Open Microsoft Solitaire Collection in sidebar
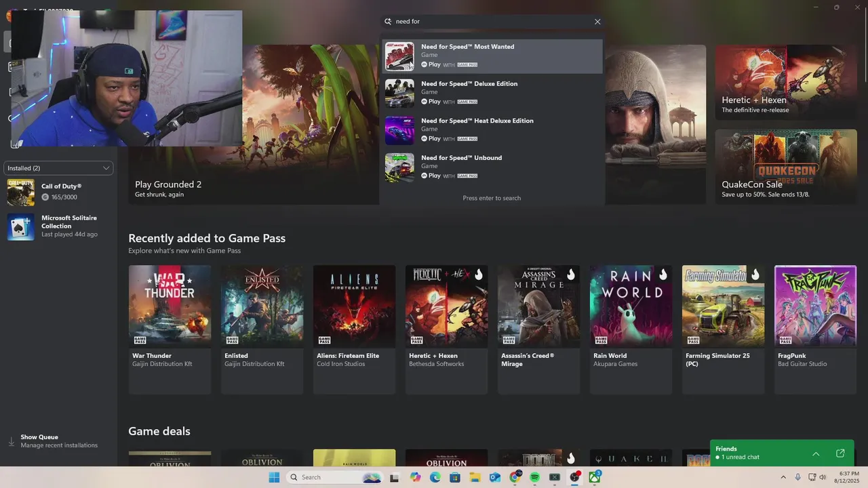Viewport: 868px width, 488px height. (58, 226)
